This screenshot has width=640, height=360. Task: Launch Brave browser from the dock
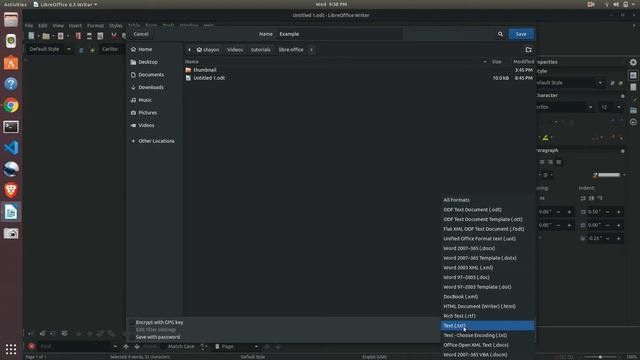click(x=11, y=190)
